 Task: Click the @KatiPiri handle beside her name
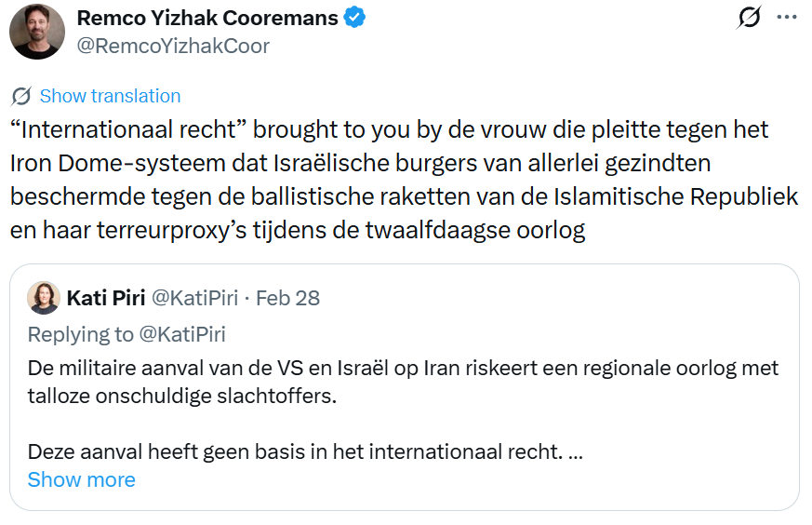point(194,298)
